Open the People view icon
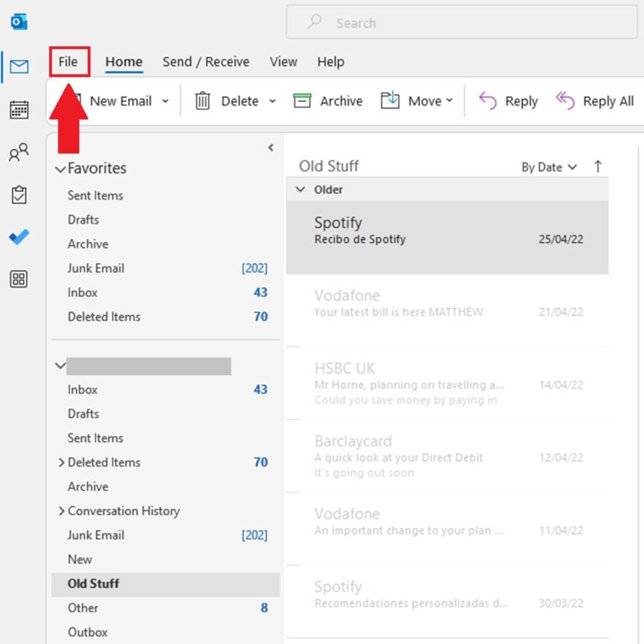The width and height of the screenshot is (644, 644). [x=18, y=152]
